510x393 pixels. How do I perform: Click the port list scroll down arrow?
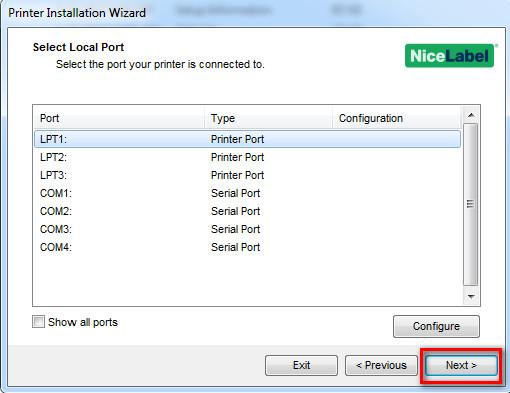tap(471, 296)
